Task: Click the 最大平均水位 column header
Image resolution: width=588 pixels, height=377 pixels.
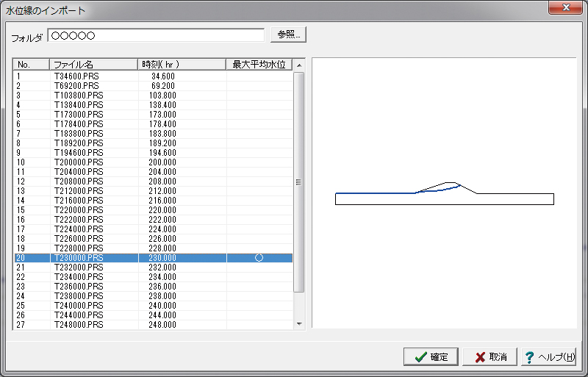Action: pyautogui.click(x=259, y=65)
